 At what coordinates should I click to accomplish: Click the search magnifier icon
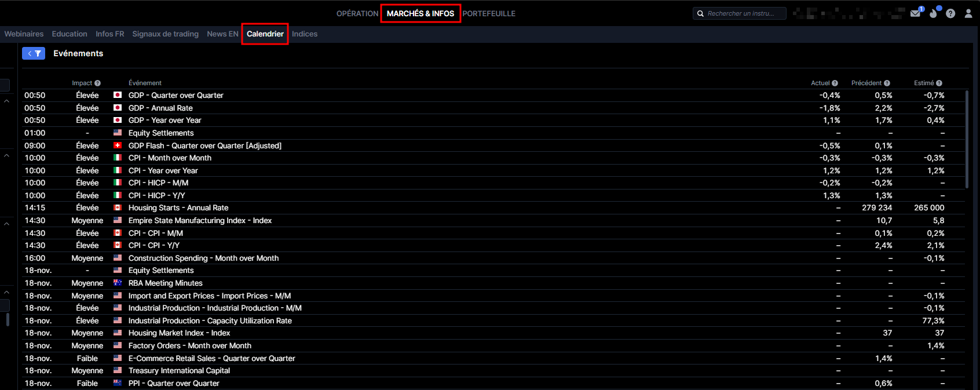pos(700,13)
